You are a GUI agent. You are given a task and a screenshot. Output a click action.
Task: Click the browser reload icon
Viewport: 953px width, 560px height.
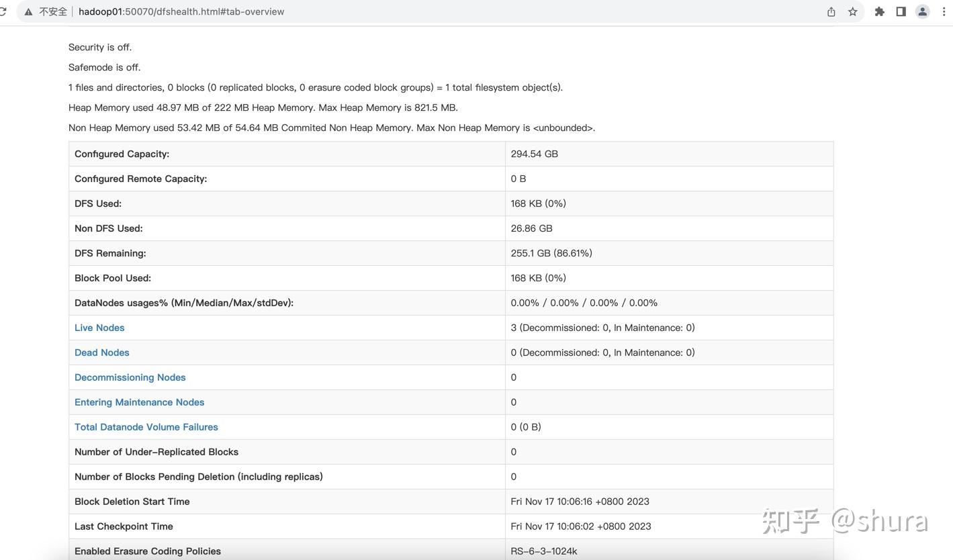(x=3, y=11)
